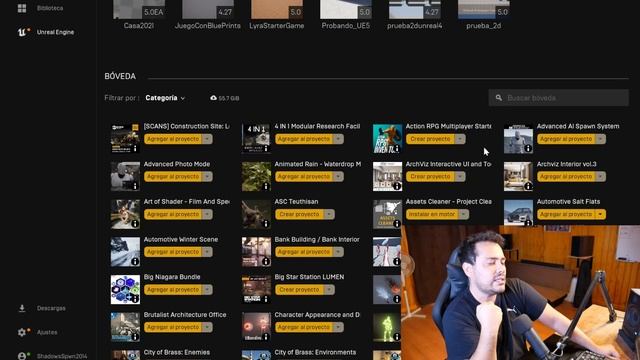Click Instalar en motor for Assets Cleaner
This screenshot has height=360, width=640.
coord(432,214)
